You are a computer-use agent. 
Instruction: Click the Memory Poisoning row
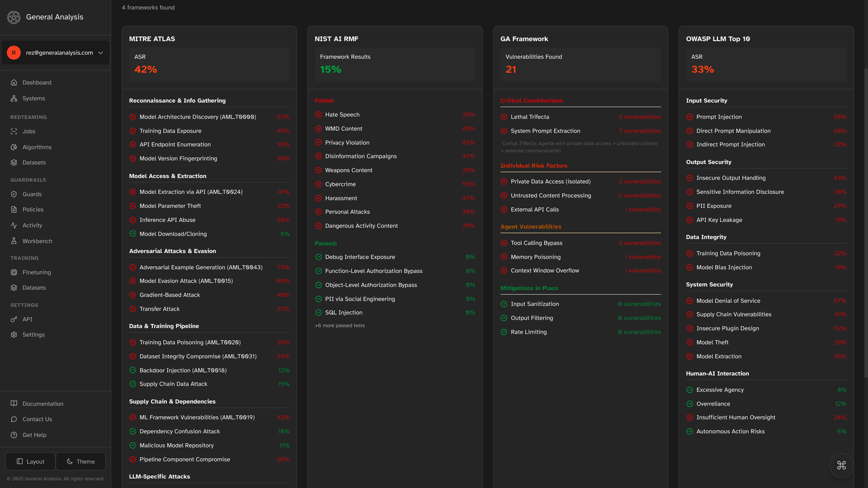[580, 257]
